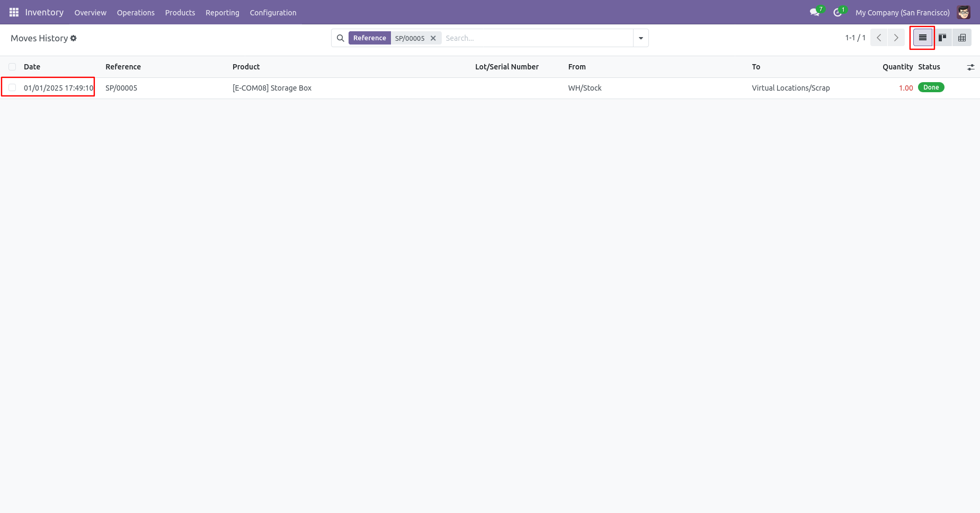Image resolution: width=980 pixels, height=513 pixels.
Task: Click the Inventory app title
Action: tap(44, 12)
